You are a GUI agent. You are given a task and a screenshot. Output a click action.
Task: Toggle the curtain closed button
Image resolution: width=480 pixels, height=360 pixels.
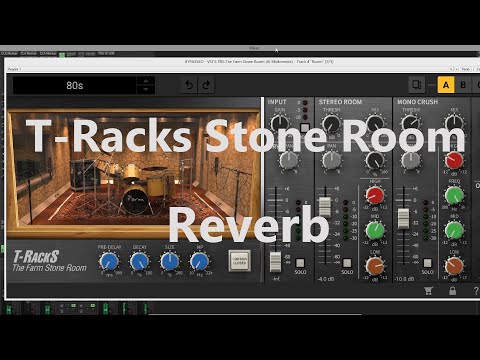point(239,261)
